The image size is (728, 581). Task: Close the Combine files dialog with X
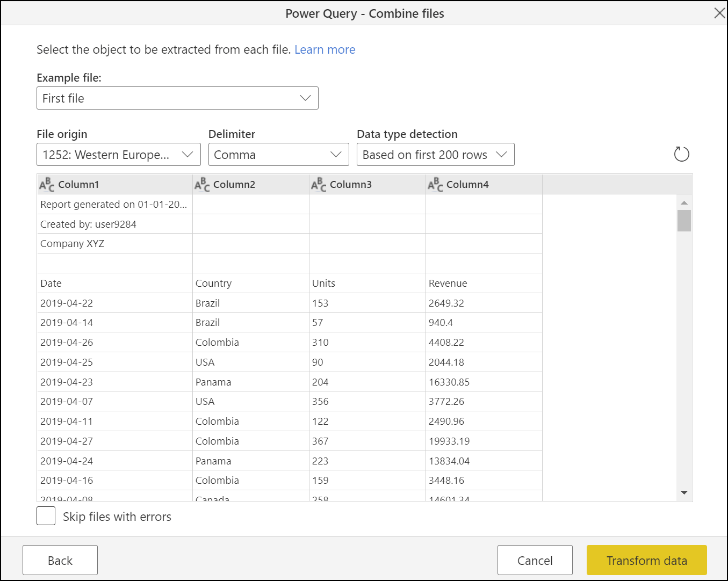(719, 13)
